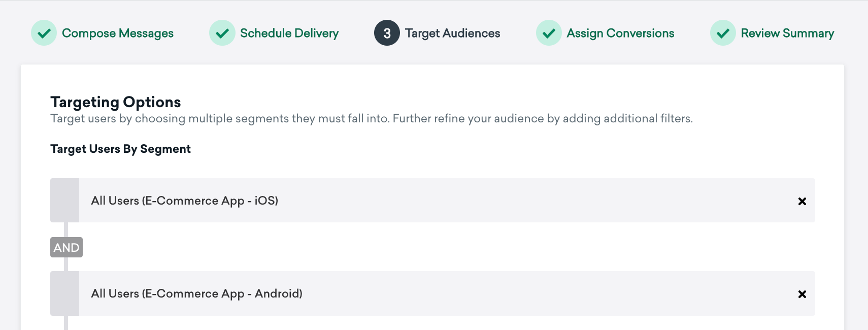868x330 pixels.
Task: Click the targeting description text
Action: 371,119
